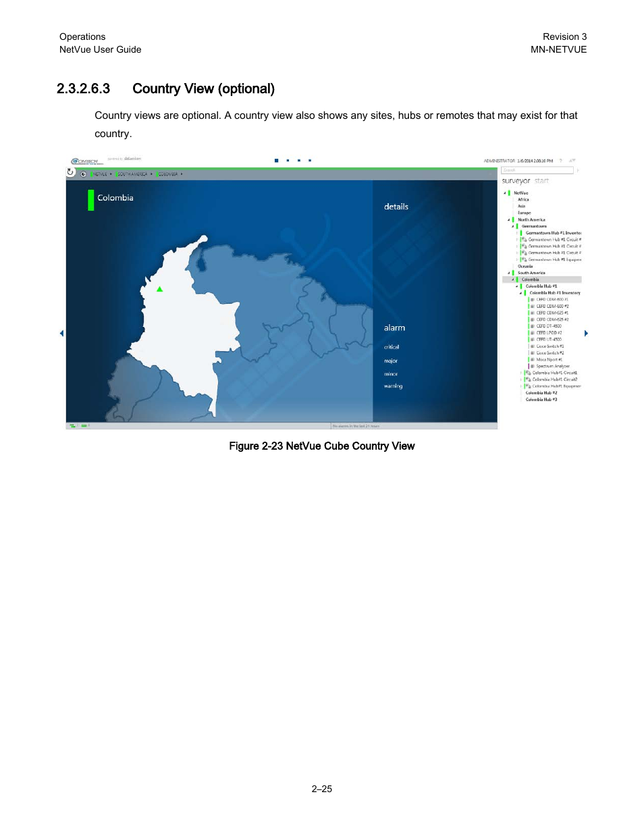Collapse the Colombia Hub #1 tree node

pyautogui.click(x=516, y=286)
